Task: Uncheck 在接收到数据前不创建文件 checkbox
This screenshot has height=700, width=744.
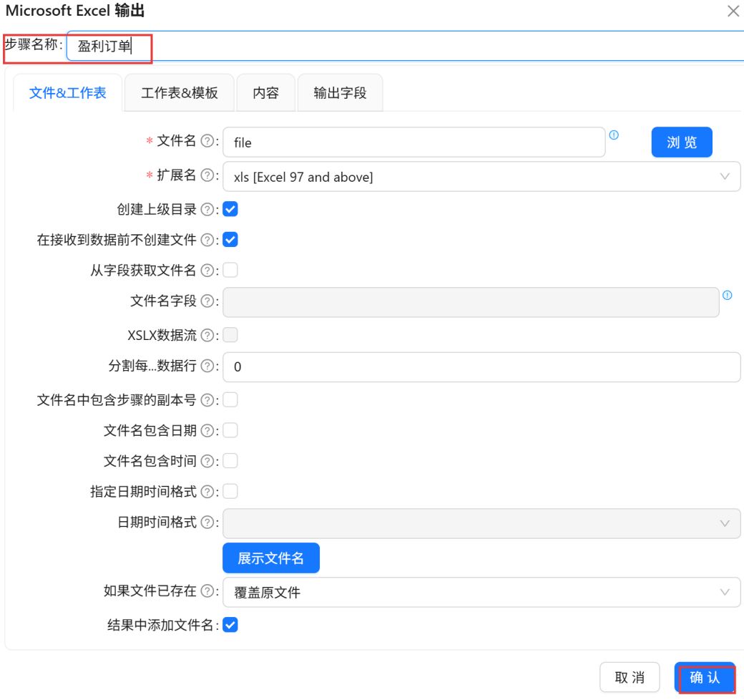Action: 230,240
